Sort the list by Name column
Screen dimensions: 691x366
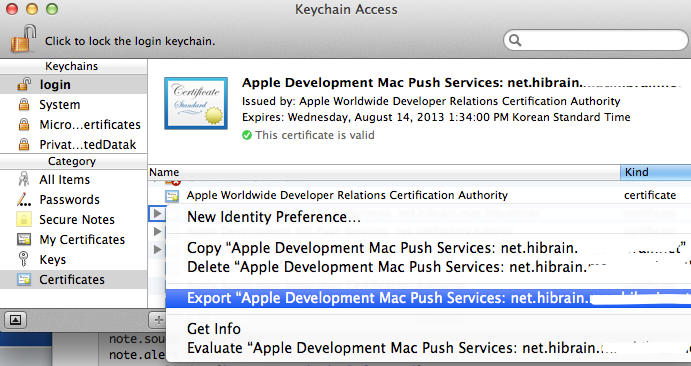tap(384, 172)
